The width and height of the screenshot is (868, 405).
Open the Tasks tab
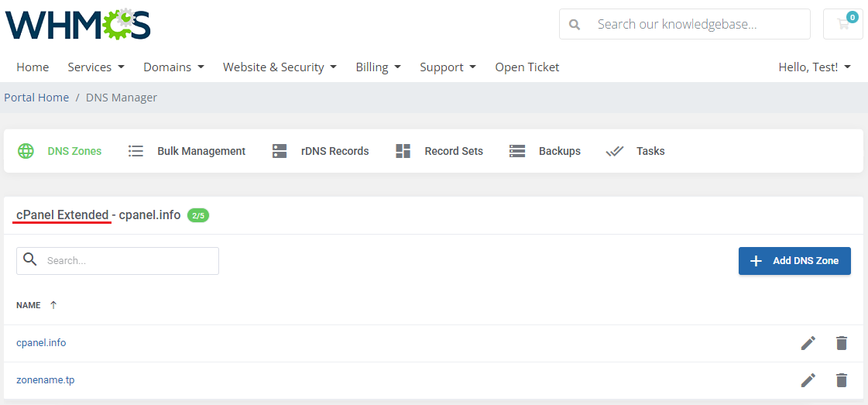[x=635, y=151]
